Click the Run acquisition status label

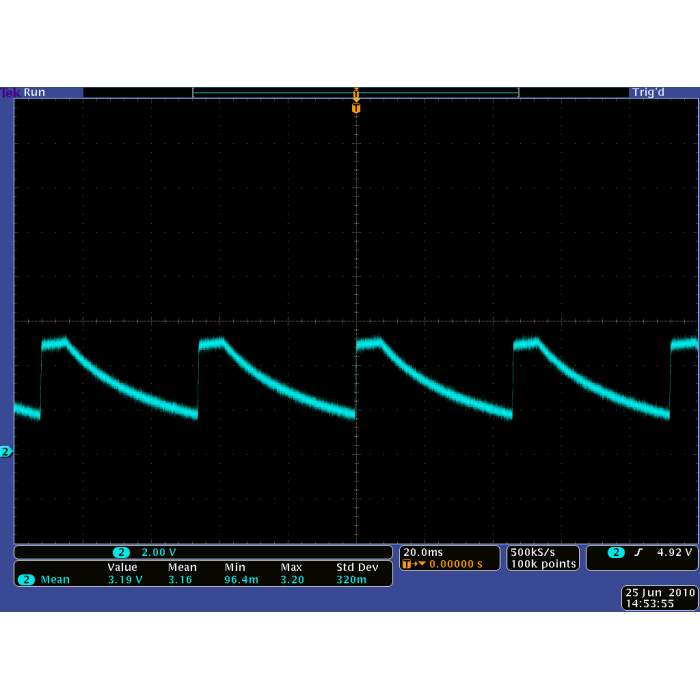tap(35, 92)
